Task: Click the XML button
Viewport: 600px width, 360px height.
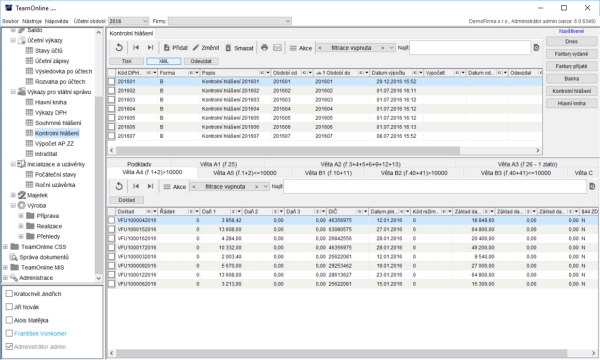Action: 164,61
